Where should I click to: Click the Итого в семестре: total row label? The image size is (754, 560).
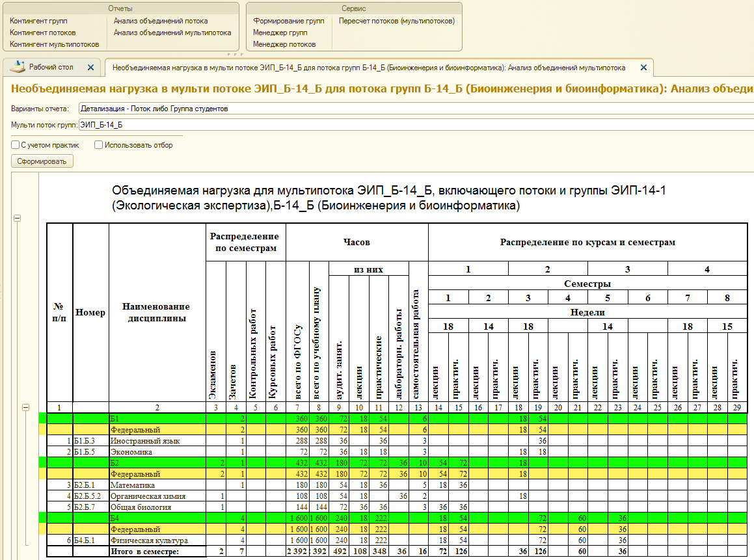click(157, 552)
